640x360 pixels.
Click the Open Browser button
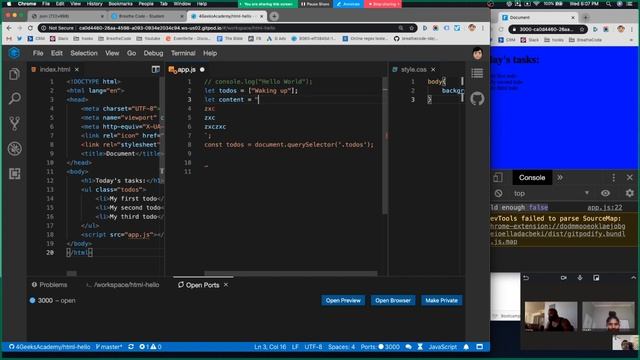click(x=393, y=300)
